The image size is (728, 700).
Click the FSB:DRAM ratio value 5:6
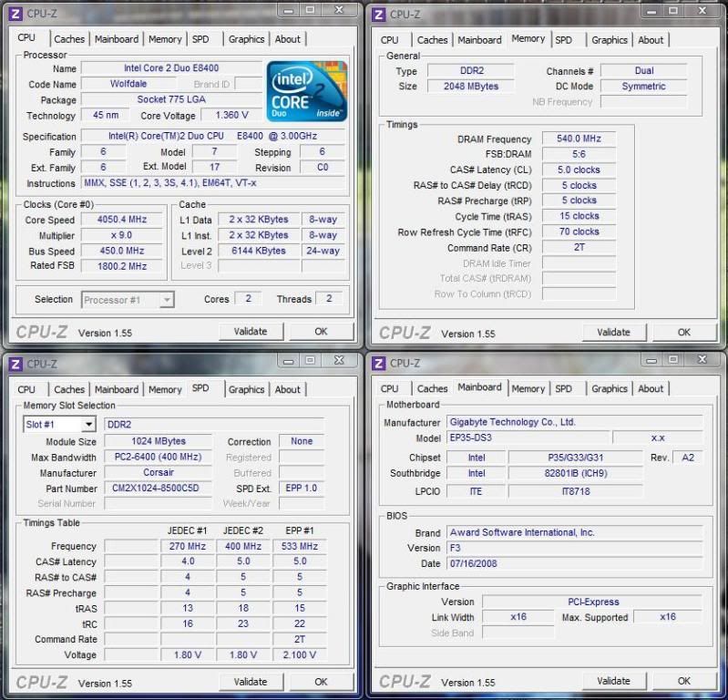(579, 154)
